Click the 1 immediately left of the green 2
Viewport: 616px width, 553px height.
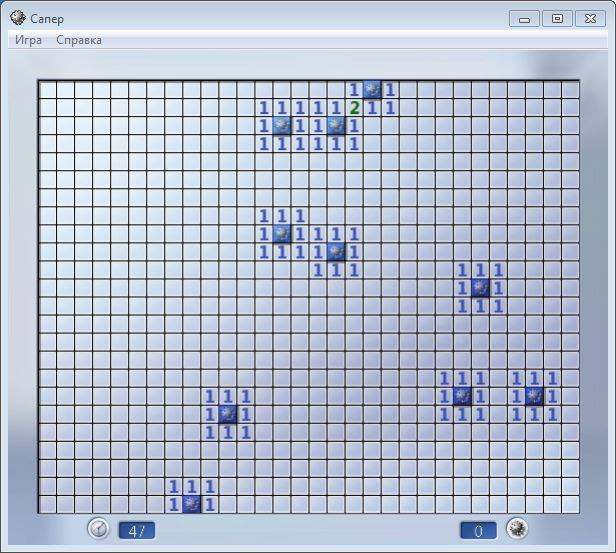(x=336, y=108)
